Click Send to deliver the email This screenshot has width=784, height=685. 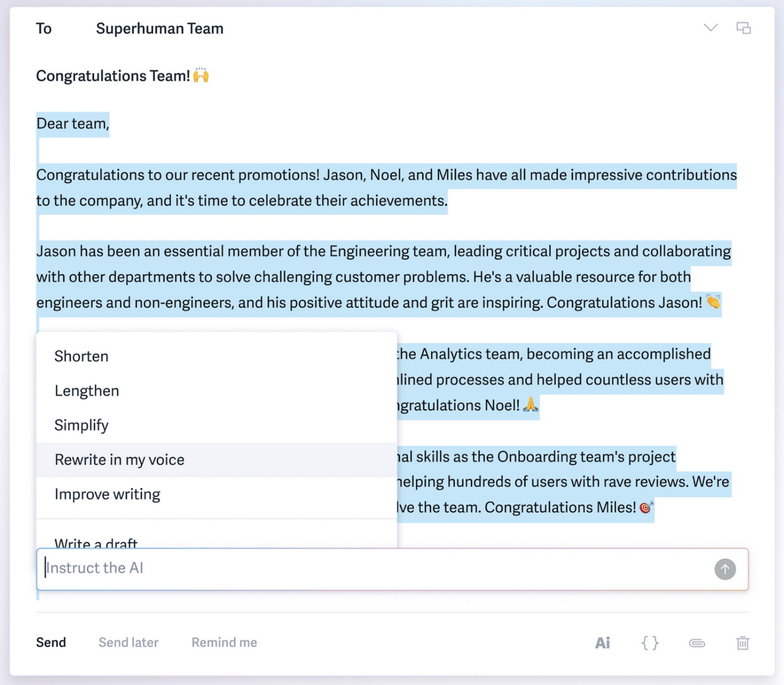pyautogui.click(x=51, y=642)
